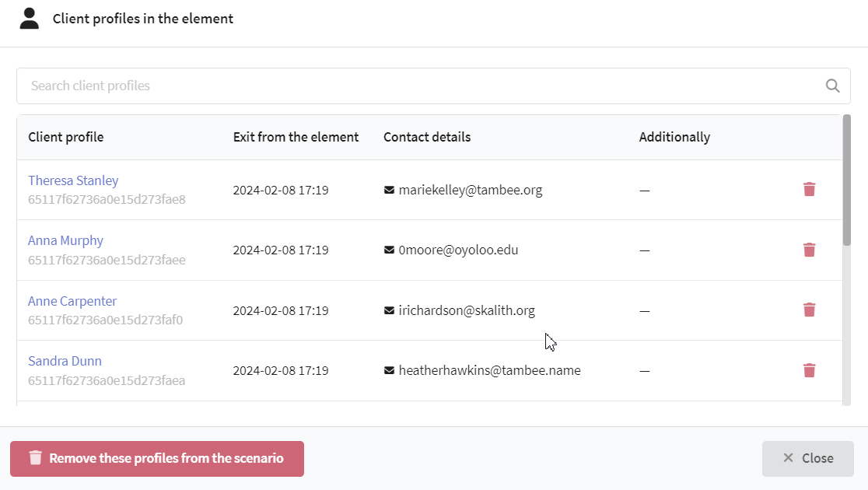
Task: Select email 0moore@oyoloo.edu
Action: tap(458, 250)
